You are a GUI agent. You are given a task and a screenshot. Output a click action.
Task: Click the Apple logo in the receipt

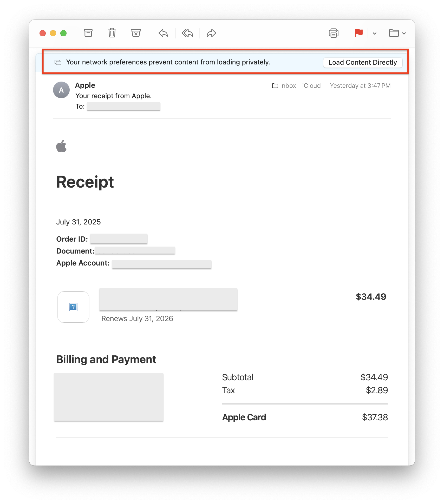[61, 146]
